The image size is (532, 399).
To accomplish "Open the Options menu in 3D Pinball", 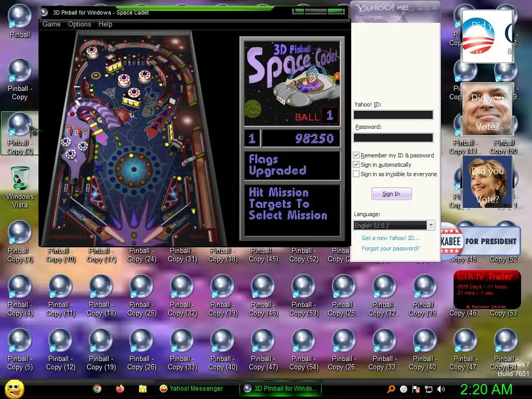I will tap(79, 24).
